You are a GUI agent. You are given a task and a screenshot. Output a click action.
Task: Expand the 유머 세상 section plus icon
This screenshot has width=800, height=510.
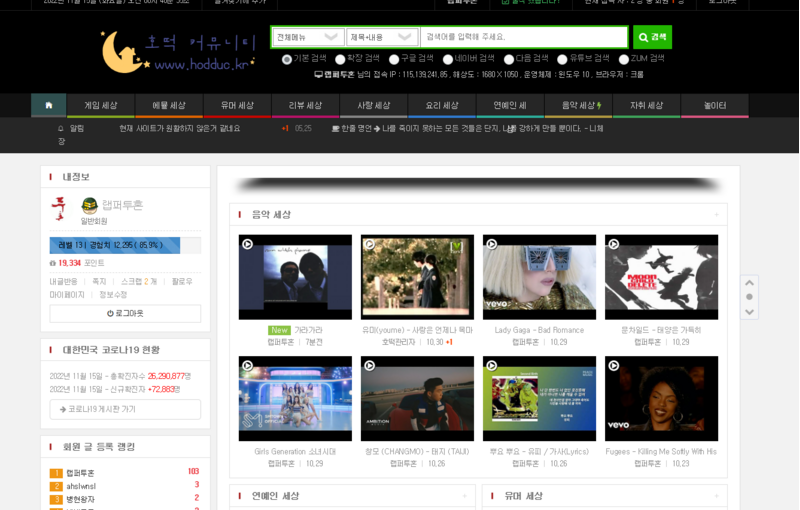(x=716, y=496)
